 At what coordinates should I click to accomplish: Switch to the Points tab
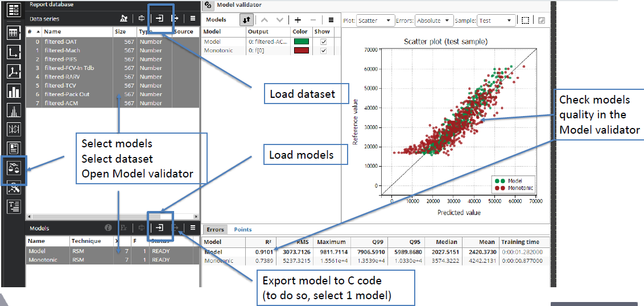tap(243, 230)
